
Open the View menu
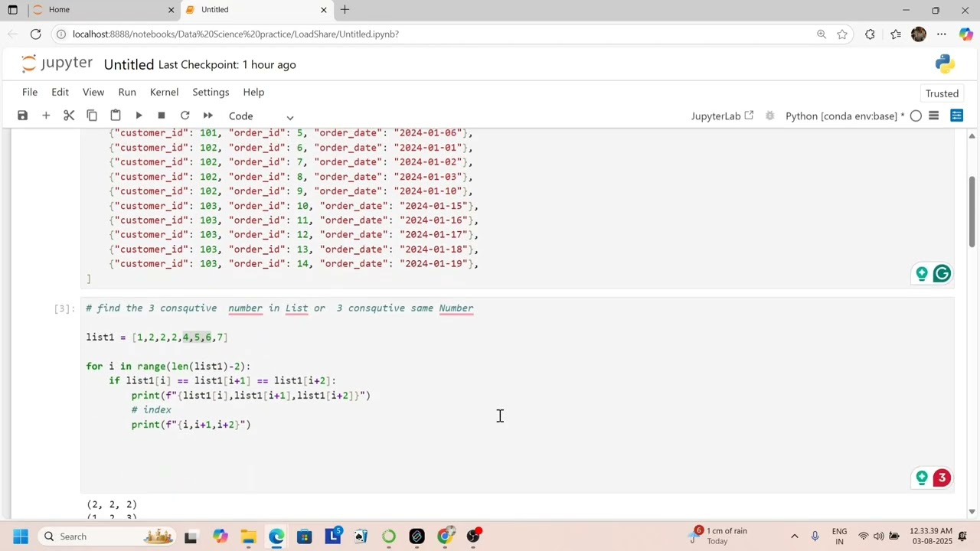[x=93, y=92]
